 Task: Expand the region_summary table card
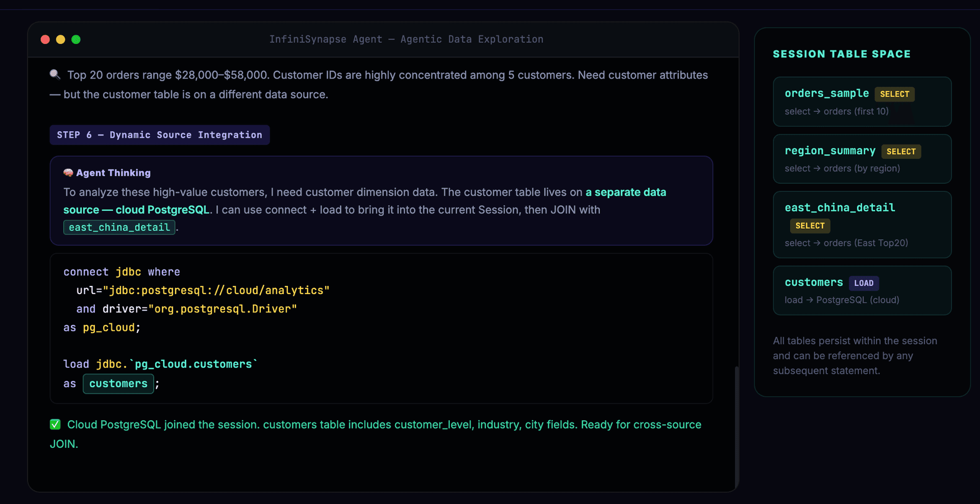point(862,159)
